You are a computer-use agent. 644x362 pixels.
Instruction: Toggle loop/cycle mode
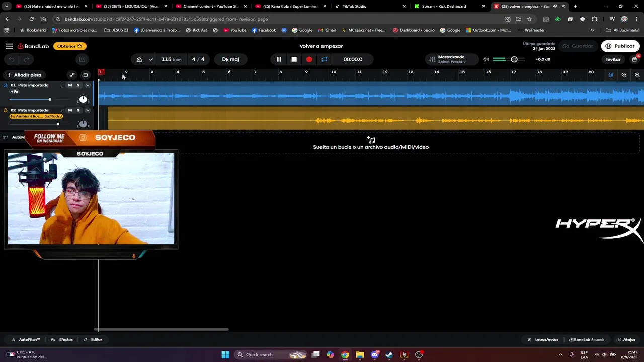(x=325, y=59)
